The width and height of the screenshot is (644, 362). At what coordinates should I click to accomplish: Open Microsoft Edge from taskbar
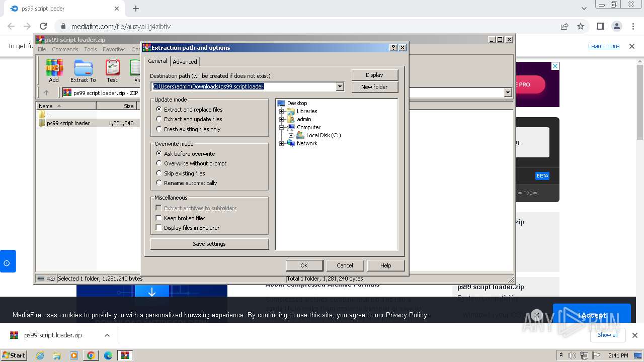point(108,355)
